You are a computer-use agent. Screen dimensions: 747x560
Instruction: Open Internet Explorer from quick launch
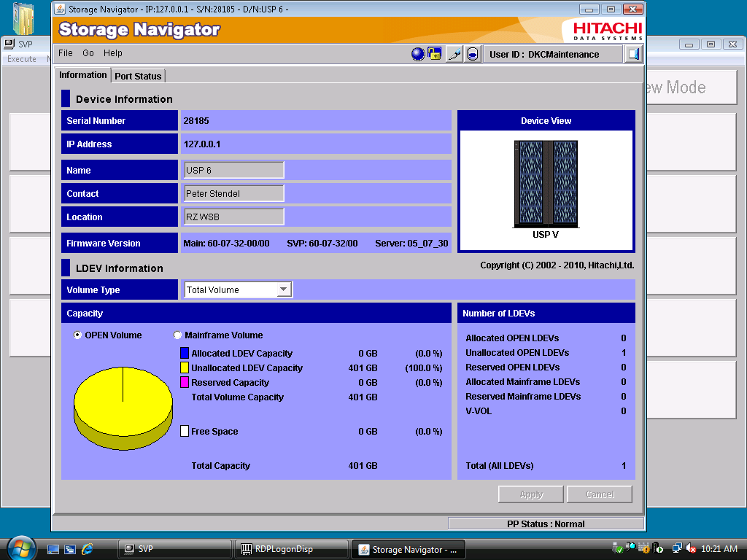pyautogui.click(x=88, y=549)
